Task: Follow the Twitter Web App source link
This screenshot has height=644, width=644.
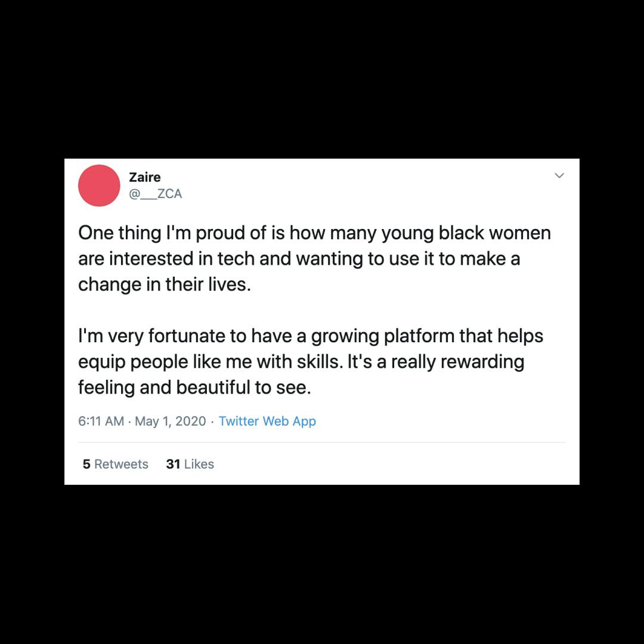Action: click(267, 421)
